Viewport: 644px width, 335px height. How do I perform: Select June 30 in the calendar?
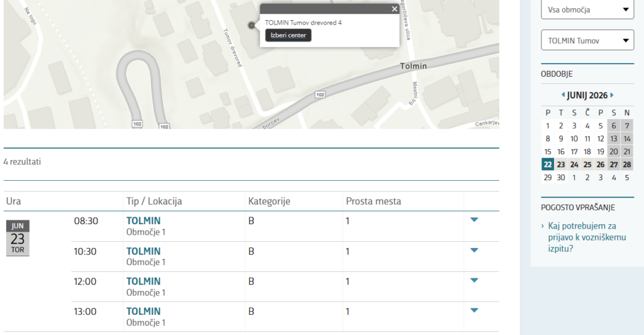[561, 178]
